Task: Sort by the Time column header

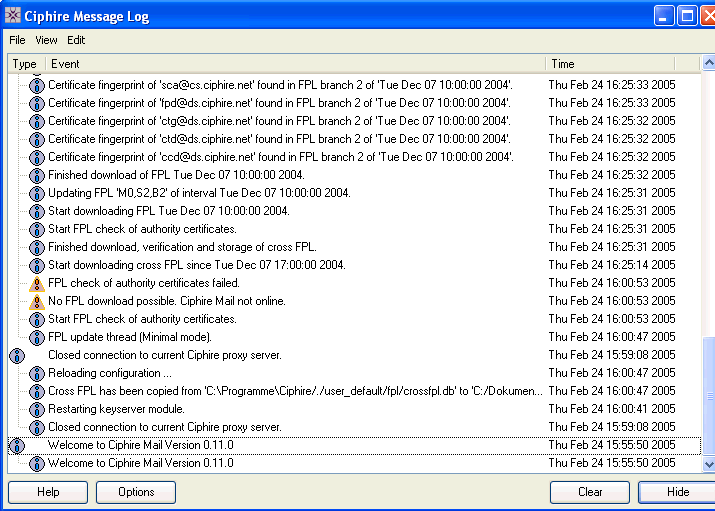Action: (x=610, y=64)
